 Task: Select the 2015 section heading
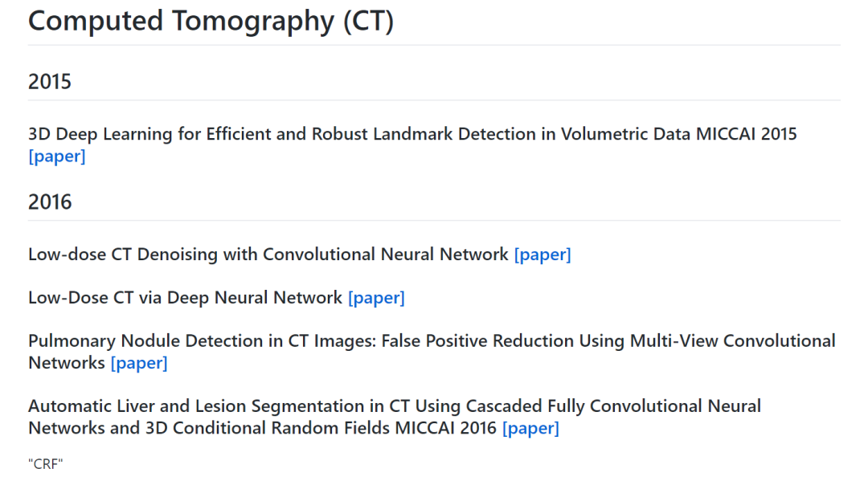pyautogui.click(x=50, y=82)
